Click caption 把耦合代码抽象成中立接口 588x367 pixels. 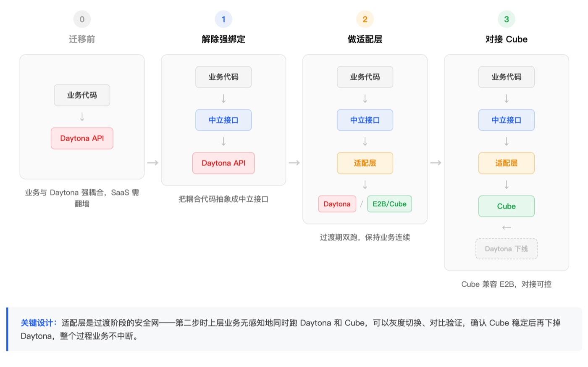coord(223,199)
